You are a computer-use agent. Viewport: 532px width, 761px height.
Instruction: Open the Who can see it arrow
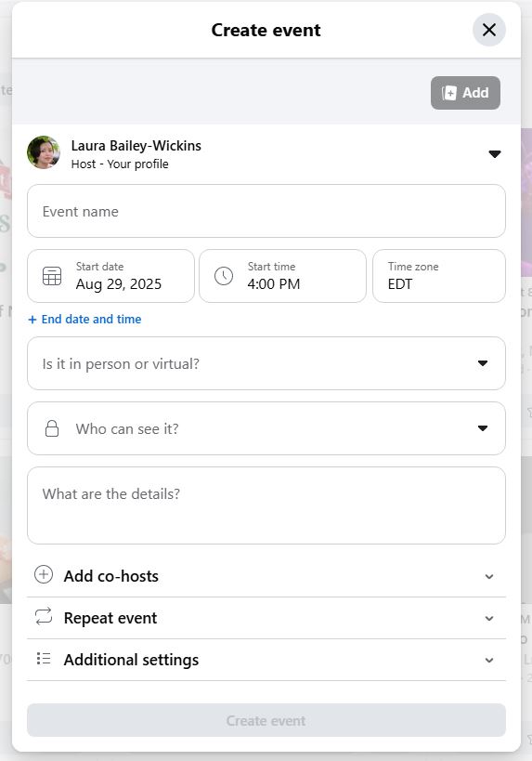pos(483,428)
